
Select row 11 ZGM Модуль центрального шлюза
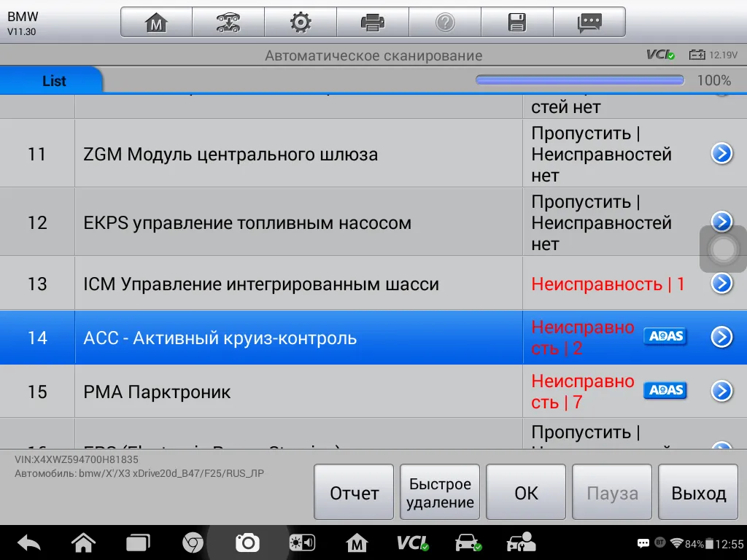[373, 153]
